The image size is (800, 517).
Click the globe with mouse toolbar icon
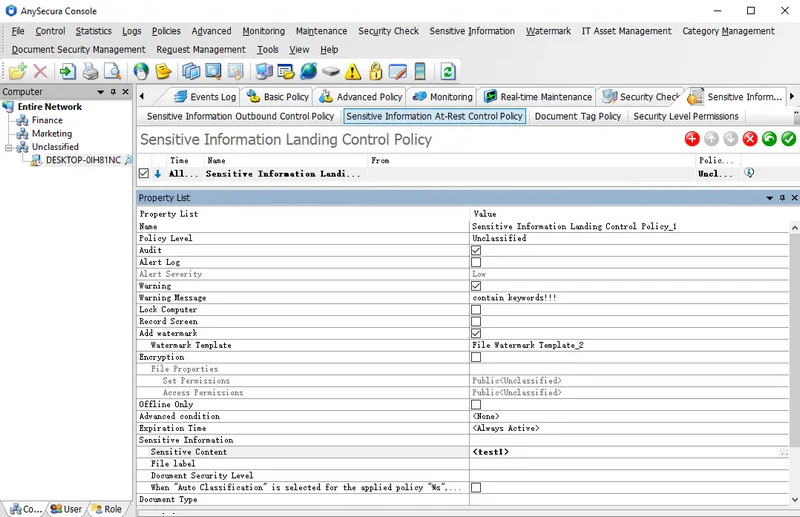click(x=141, y=71)
